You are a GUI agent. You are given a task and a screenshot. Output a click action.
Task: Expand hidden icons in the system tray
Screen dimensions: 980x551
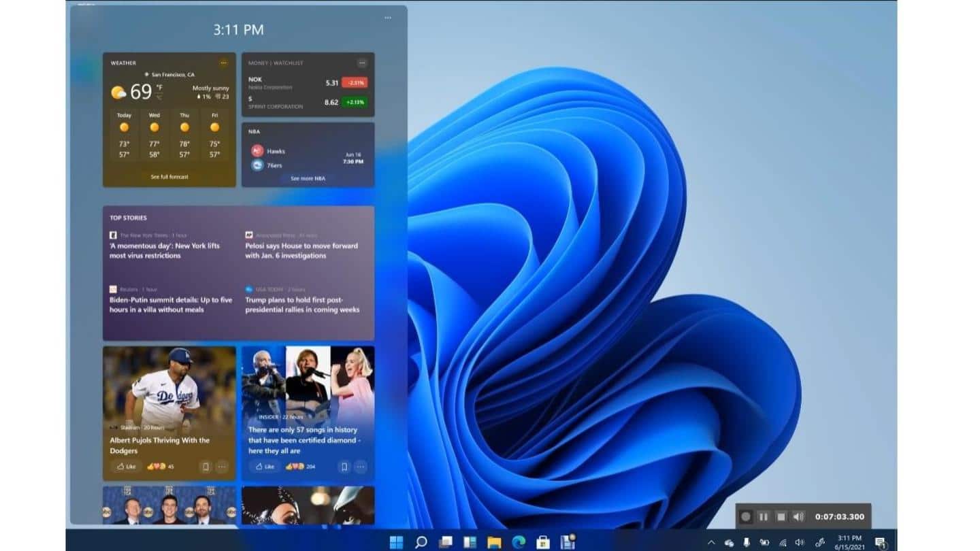[712, 542]
